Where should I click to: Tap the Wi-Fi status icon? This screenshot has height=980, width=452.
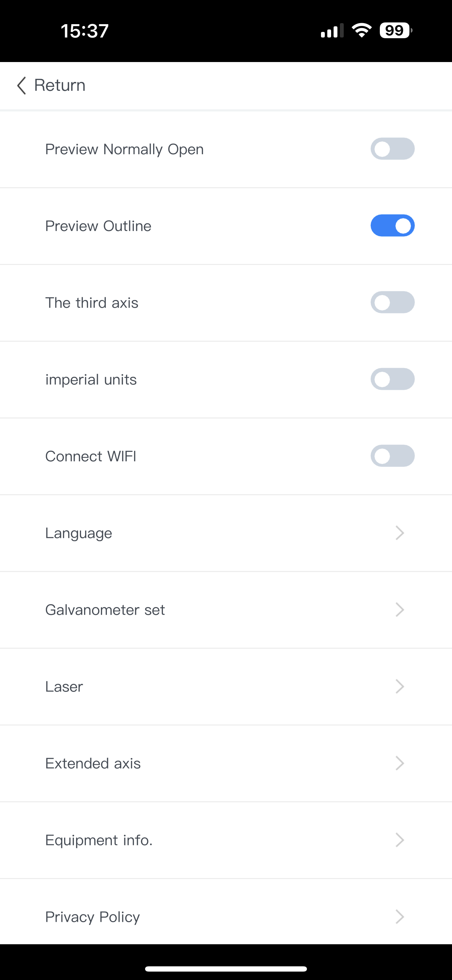pyautogui.click(x=362, y=30)
